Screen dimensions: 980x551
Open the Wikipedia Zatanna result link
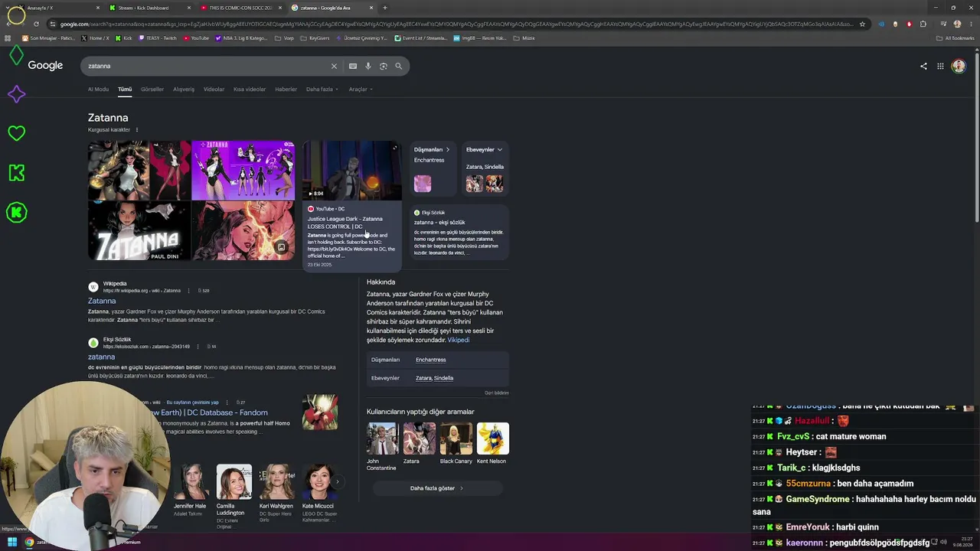102,301
